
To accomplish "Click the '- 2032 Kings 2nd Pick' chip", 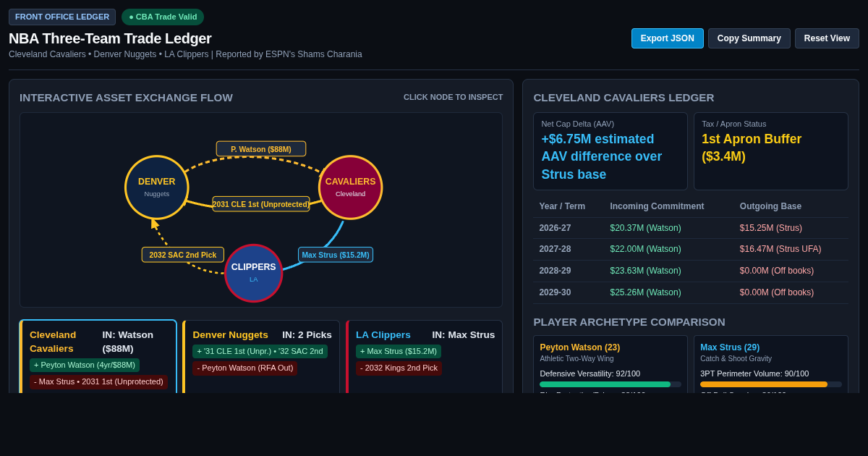I will click(399, 368).
